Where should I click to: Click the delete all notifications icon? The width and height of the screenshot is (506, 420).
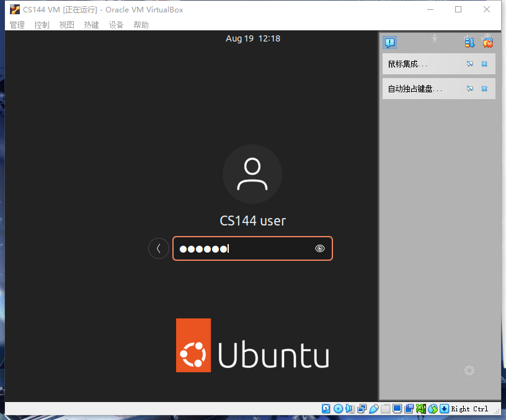[x=487, y=42]
